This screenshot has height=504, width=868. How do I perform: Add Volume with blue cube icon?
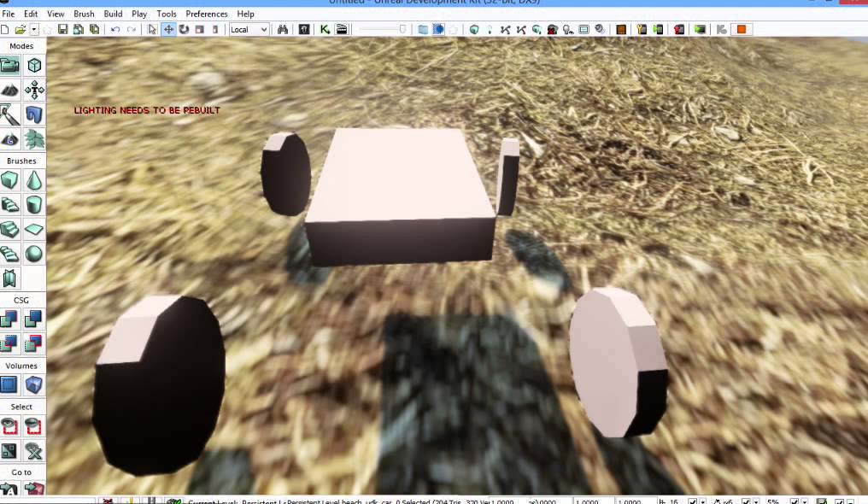34,384
